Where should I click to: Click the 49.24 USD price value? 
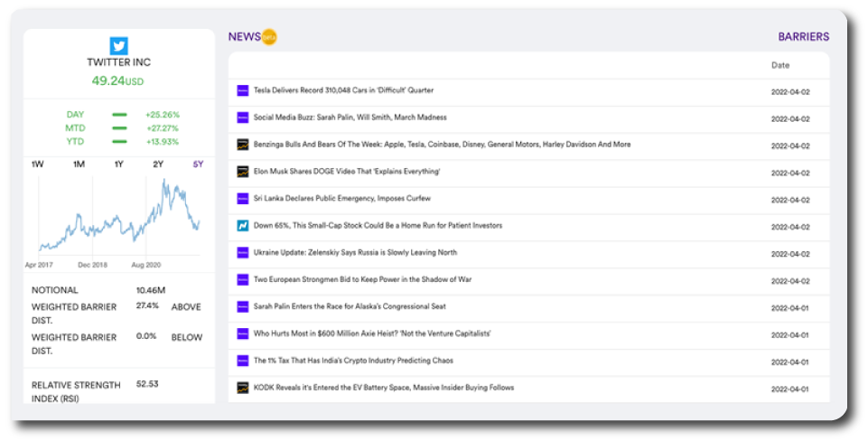118,81
